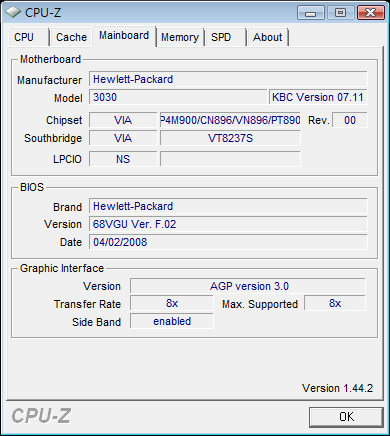Click the AGP version 3.0 field
390x436 pixels.
click(x=248, y=286)
